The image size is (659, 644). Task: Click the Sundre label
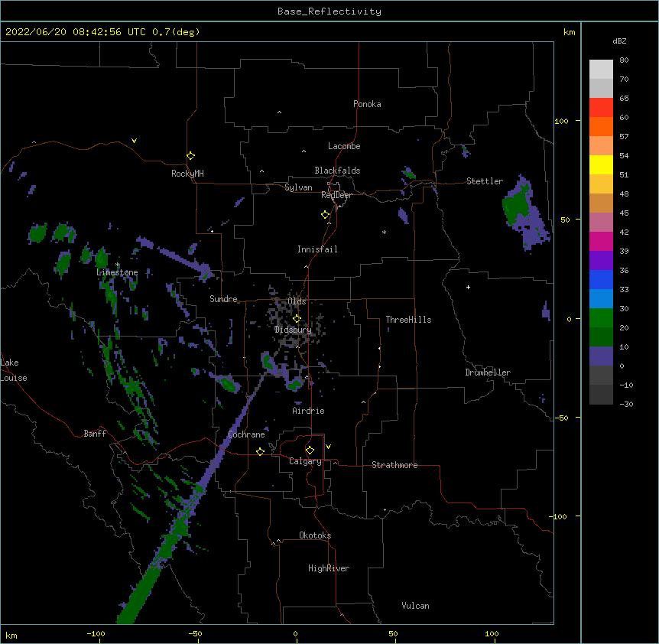point(223,299)
